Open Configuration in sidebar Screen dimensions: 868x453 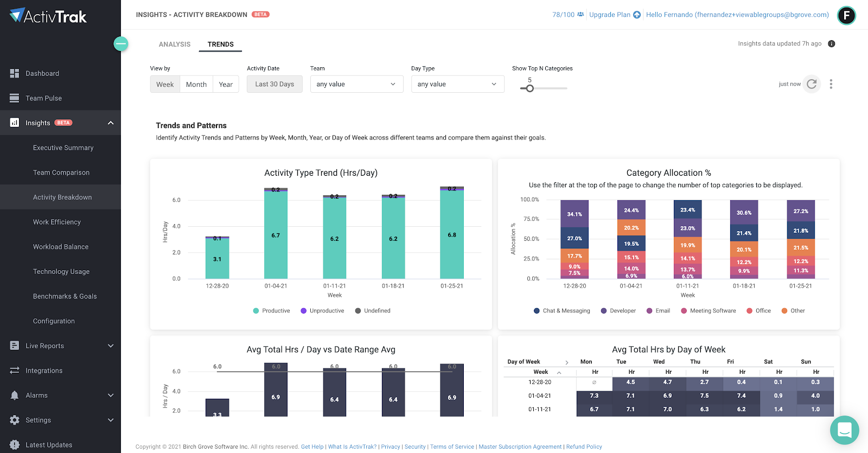(x=54, y=321)
